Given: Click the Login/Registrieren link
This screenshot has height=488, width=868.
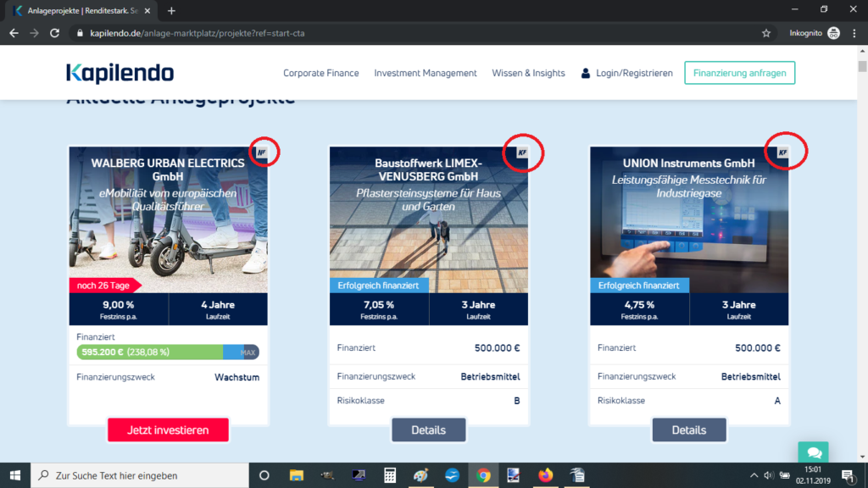Looking at the screenshot, I should (x=634, y=73).
